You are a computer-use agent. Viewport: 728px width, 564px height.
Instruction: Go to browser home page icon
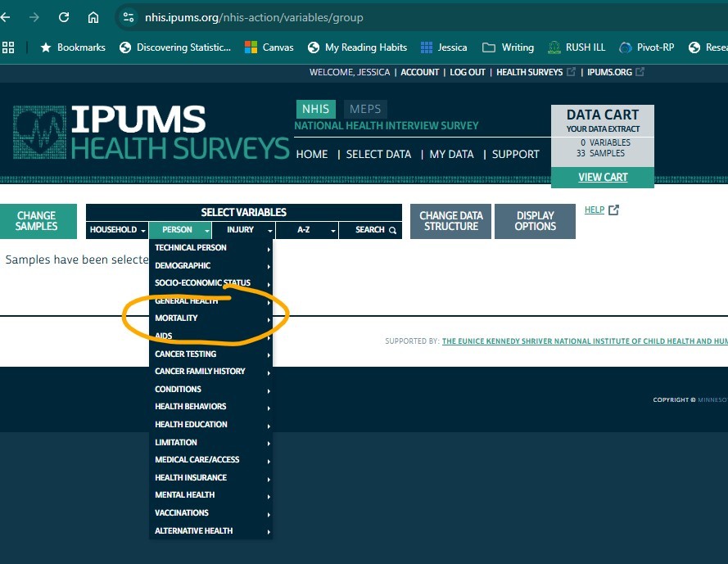[x=93, y=18]
